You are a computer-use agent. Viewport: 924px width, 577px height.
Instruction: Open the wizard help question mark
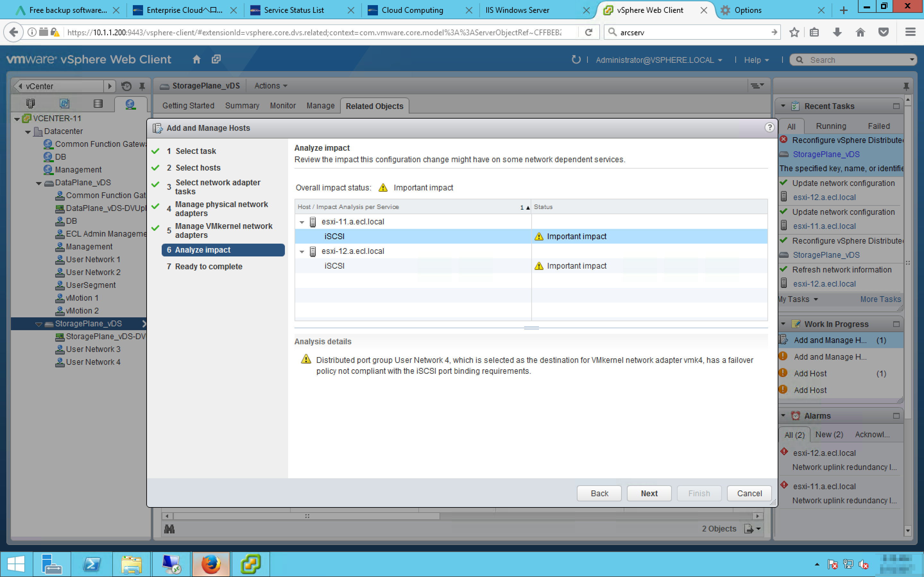point(769,128)
